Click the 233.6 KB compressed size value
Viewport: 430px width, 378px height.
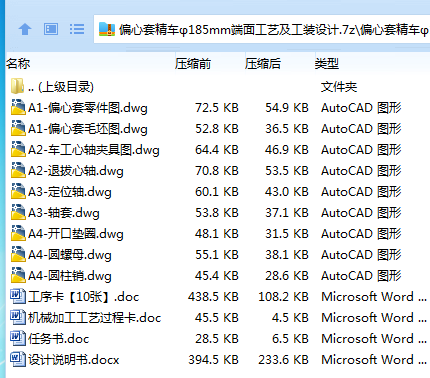click(283, 360)
